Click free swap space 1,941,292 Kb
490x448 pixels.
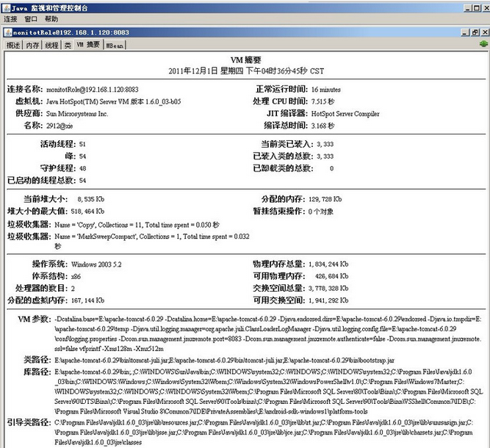pyautogui.click(x=328, y=300)
